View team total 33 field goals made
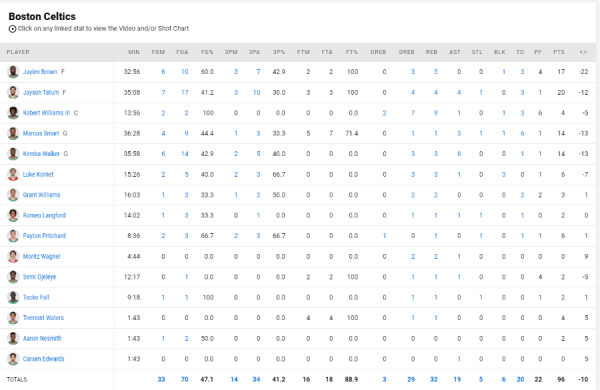 [161, 379]
